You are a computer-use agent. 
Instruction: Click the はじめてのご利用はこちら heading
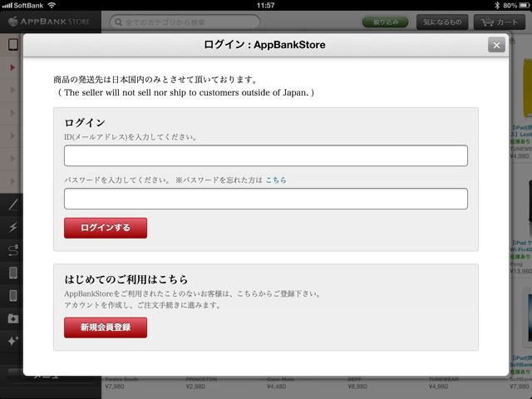126,279
